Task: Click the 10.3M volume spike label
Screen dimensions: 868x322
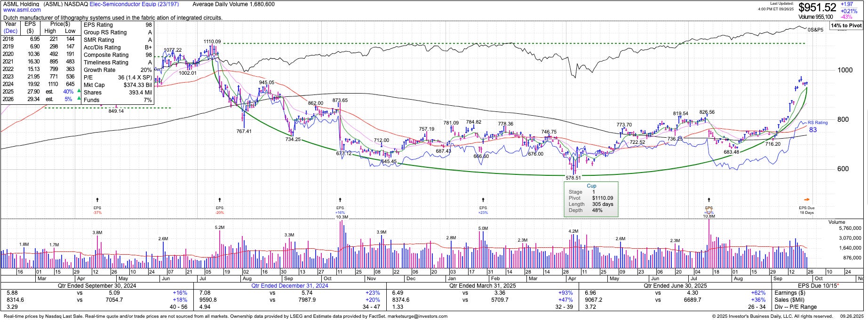Action: [342, 217]
